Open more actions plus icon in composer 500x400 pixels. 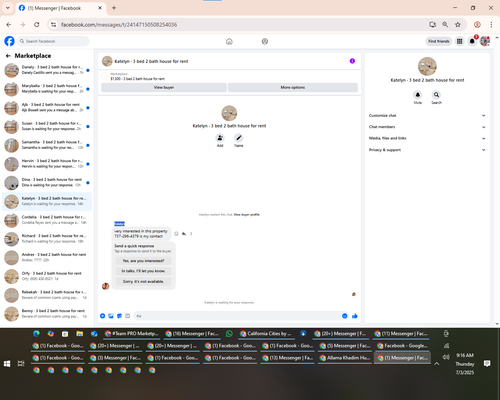(x=103, y=316)
